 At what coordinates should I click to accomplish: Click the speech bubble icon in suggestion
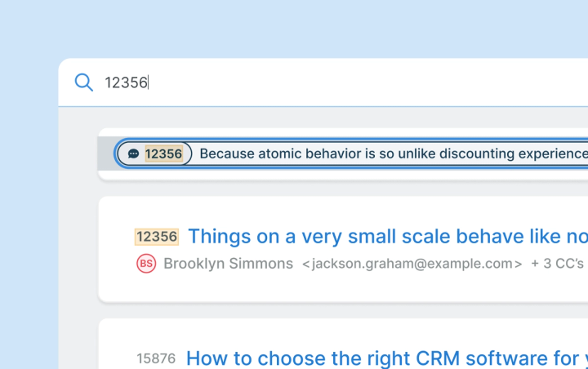(x=133, y=153)
